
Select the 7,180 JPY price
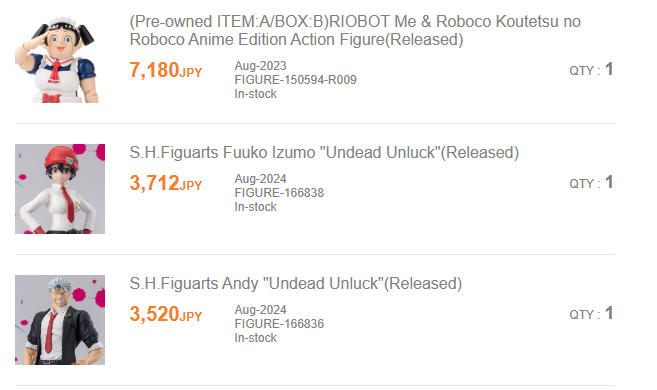point(166,70)
